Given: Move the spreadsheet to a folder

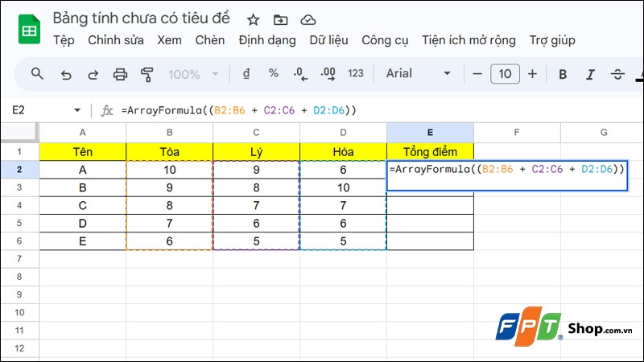Looking at the screenshot, I should coord(280,19).
